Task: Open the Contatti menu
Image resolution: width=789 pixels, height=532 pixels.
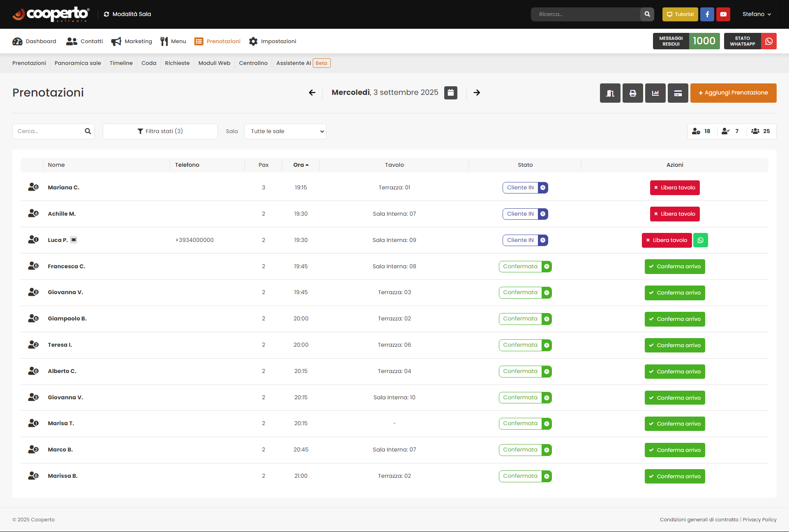Action: (85, 41)
